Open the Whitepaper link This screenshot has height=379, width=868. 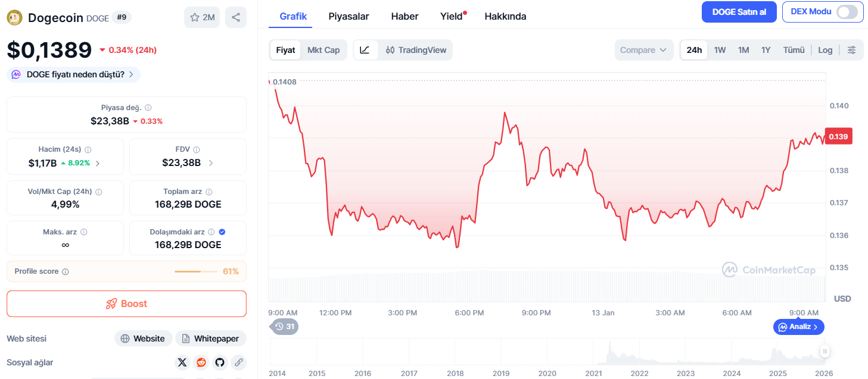point(210,339)
